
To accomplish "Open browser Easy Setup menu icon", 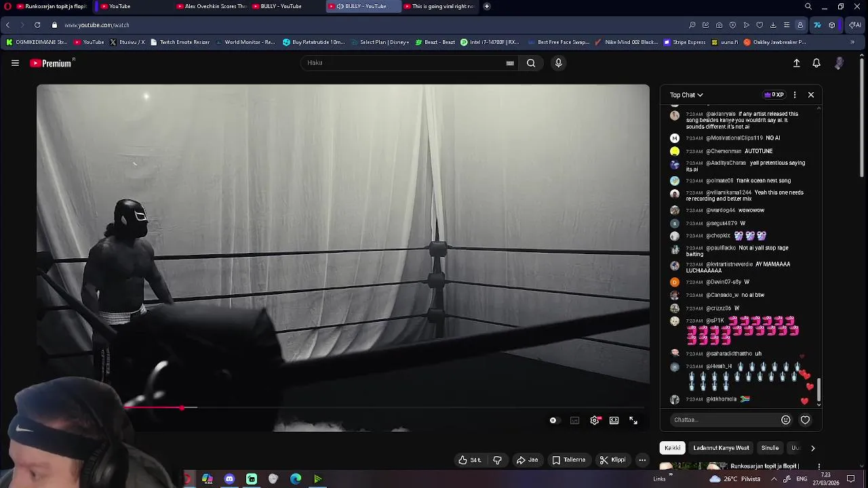I will tap(787, 25).
